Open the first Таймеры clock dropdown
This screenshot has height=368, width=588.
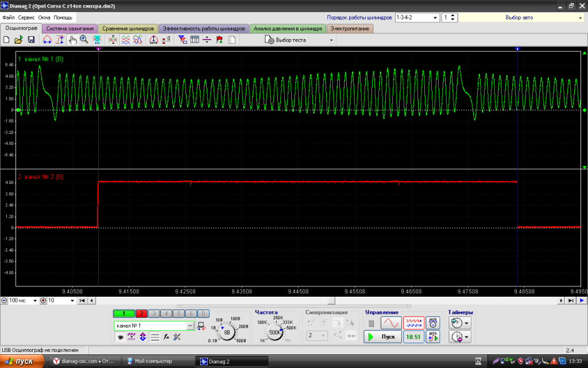pos(460,323)
